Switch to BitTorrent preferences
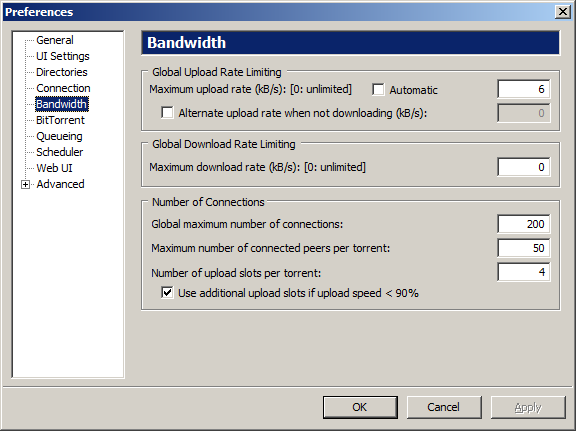This screenshot has width=576, height=431. [x=60, y=120]
